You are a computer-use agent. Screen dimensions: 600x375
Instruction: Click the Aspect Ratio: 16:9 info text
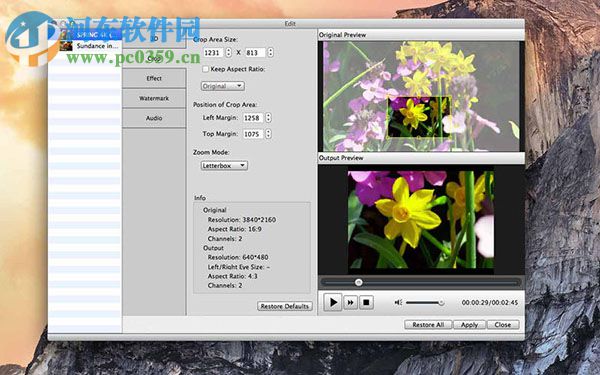235,229
